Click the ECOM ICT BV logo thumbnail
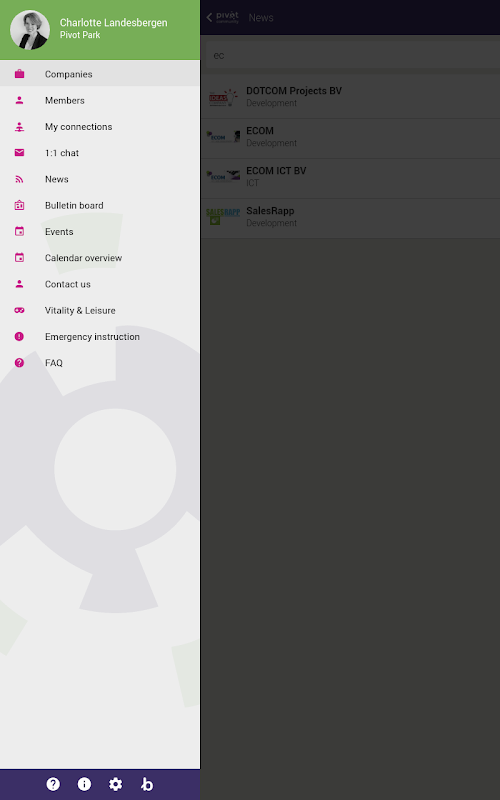The image size is (500, 800). [x=223, y=177]
